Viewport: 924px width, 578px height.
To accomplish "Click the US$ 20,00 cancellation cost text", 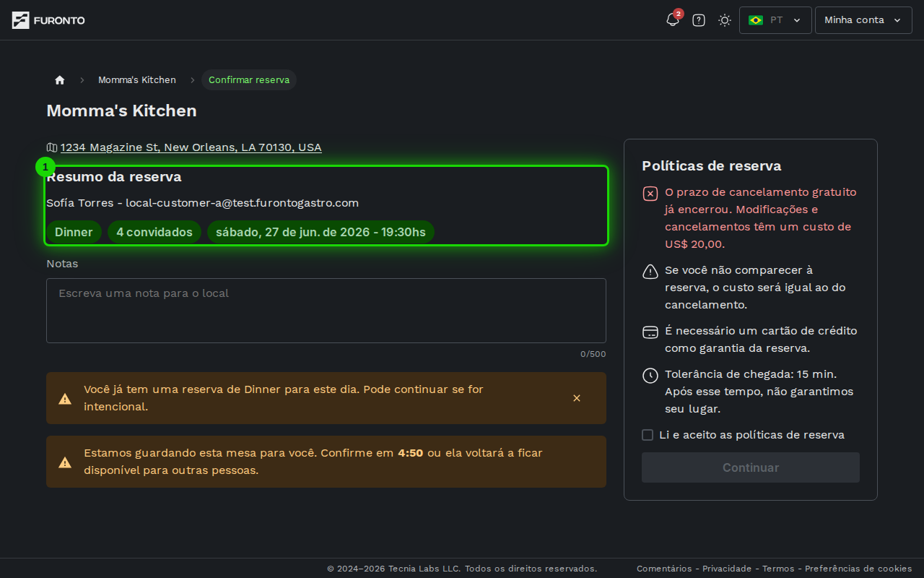I will 694,244.
